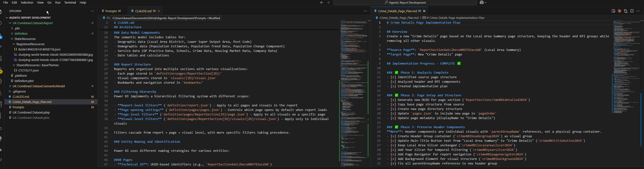This screenshot has height=169, width=644.
Task: Click the markdown icon beside CLAUDE.md in Explorer
Action: click(10, 97)
